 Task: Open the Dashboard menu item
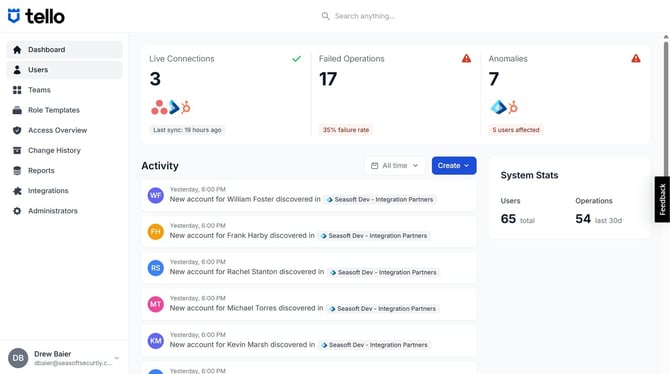tap(65, 50)
